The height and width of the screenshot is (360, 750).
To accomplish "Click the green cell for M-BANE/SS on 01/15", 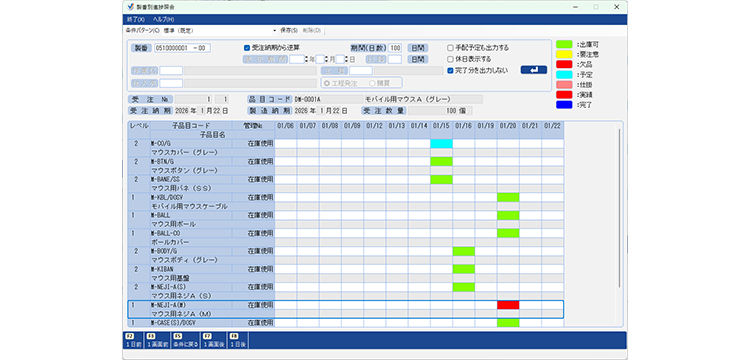I will click(441, 179).
